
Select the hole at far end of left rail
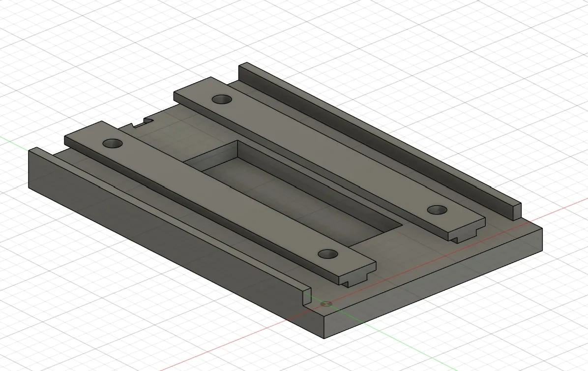click(x=113, y=143)
